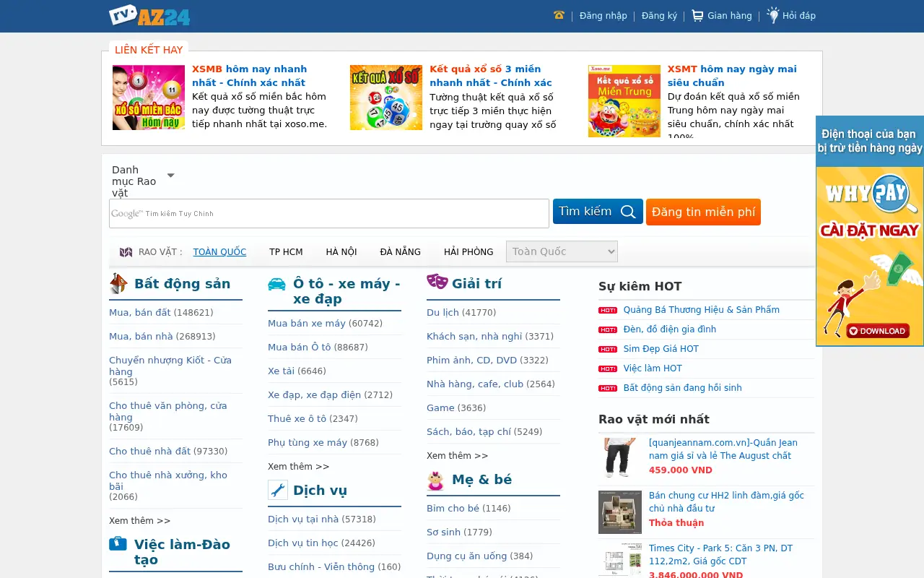This screenshot has width=924, height=578.
Task: Open the Mua, bán nhà category
Action: [141, 337]
